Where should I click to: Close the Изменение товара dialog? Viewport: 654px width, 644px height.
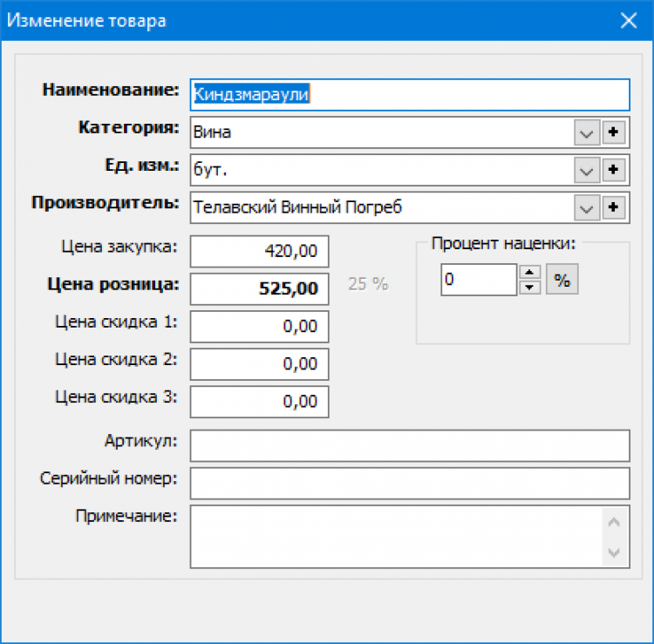[629, 20]
